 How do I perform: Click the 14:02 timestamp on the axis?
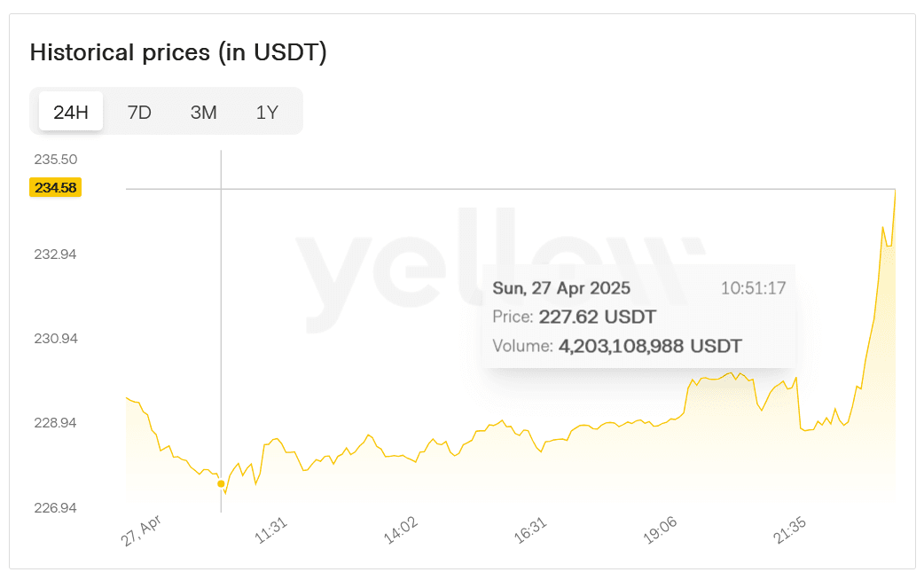pyautogui.click(x=403, y=527)
